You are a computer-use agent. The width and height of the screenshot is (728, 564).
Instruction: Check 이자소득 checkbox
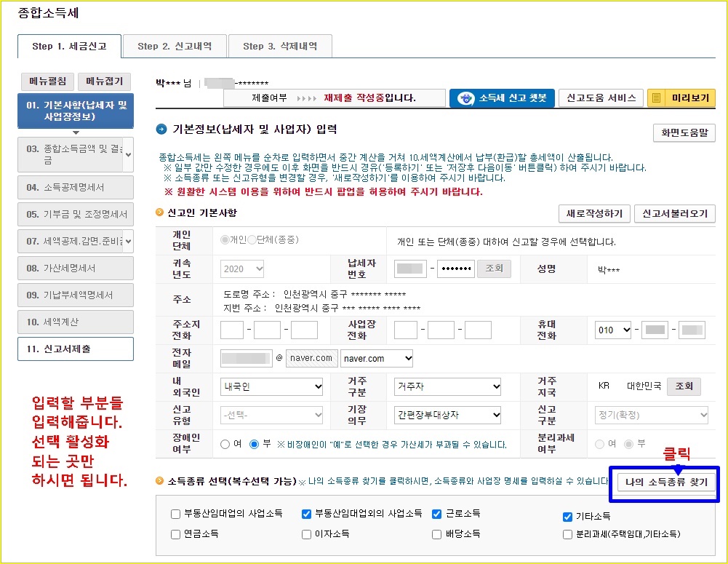click(x=306, y=534)
